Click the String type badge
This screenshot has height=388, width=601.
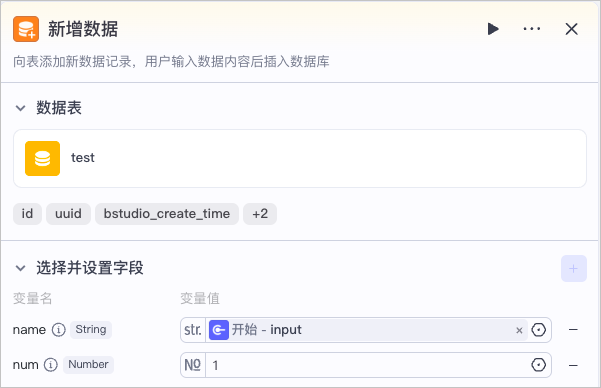91,330
